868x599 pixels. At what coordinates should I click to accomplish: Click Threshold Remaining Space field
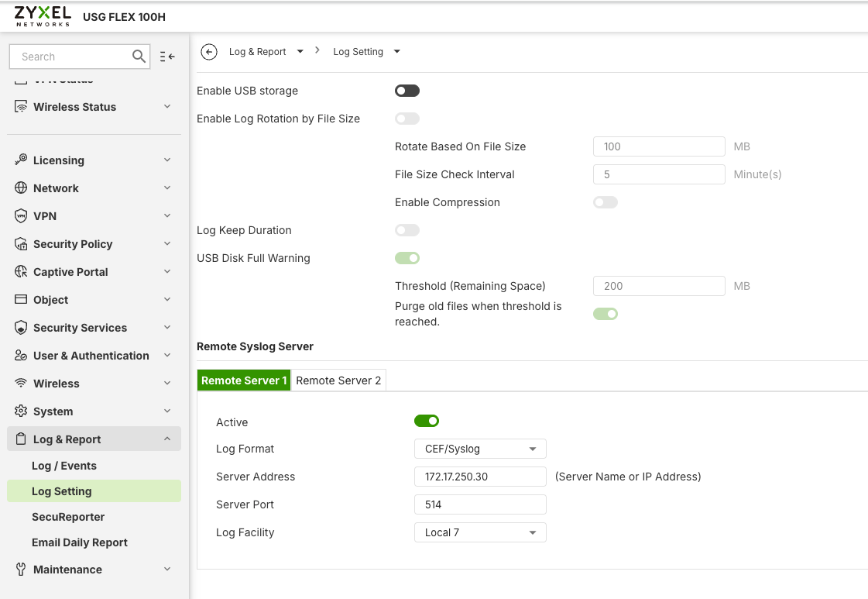tap(659, 286)
